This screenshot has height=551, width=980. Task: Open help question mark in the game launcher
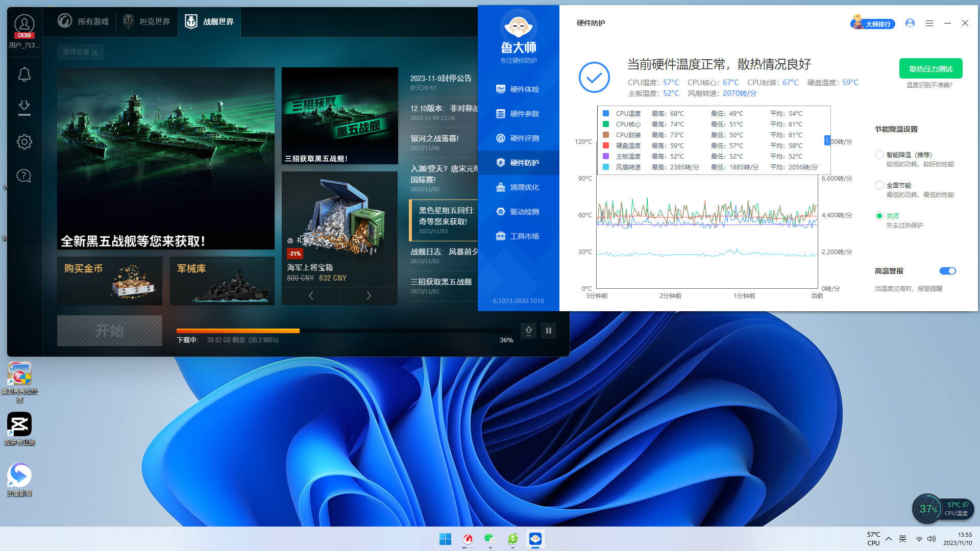(x=24, y=176)
